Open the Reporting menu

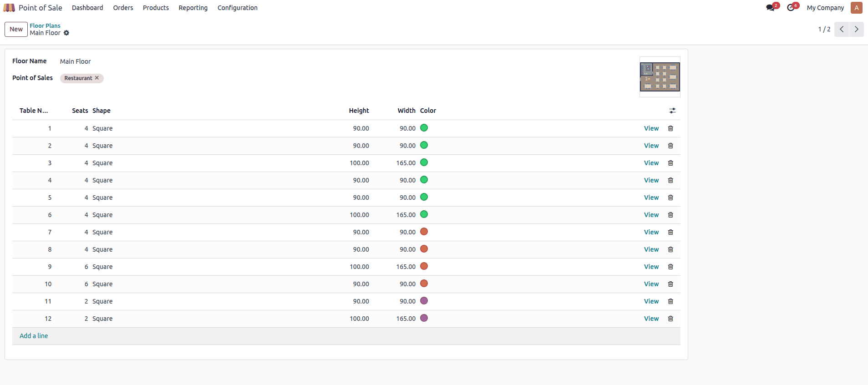[x=193, y=8]
